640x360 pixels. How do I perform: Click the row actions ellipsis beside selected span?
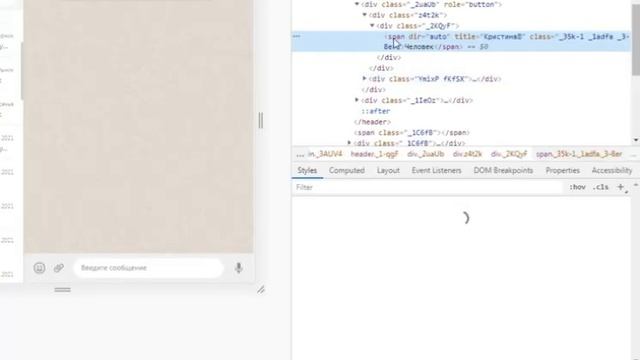tap(297, 36)
